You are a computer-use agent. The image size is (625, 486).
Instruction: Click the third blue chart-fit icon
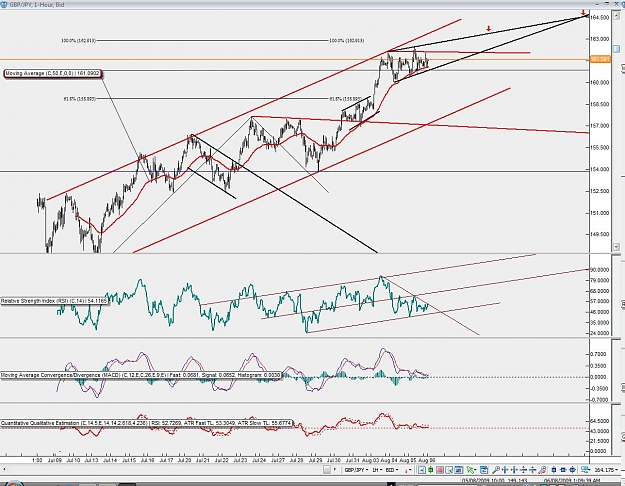(x=572, y=470)
